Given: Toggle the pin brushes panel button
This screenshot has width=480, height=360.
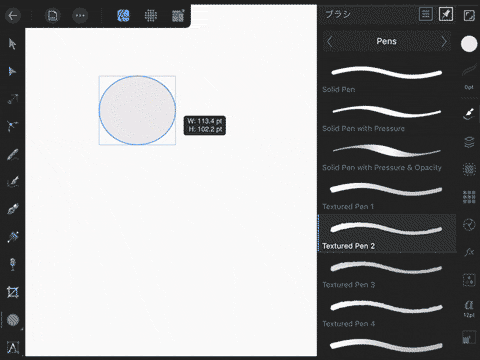Looking at the screenshot, I should click(x=446, y=14).
